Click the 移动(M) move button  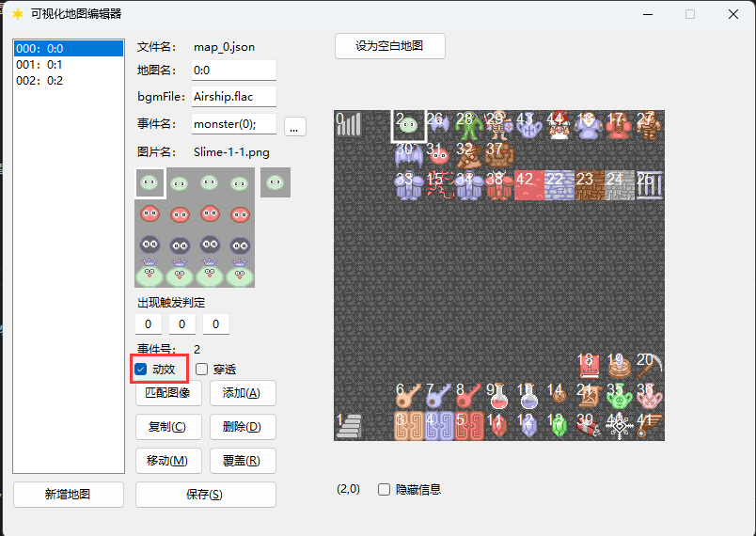pos(168,461)
